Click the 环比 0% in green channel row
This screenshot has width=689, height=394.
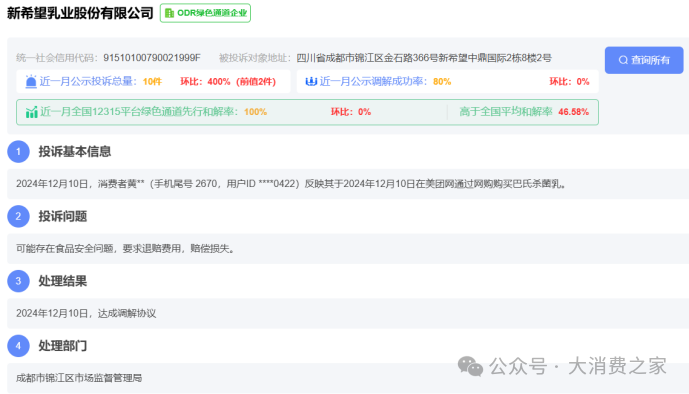(x=351, y=112)
